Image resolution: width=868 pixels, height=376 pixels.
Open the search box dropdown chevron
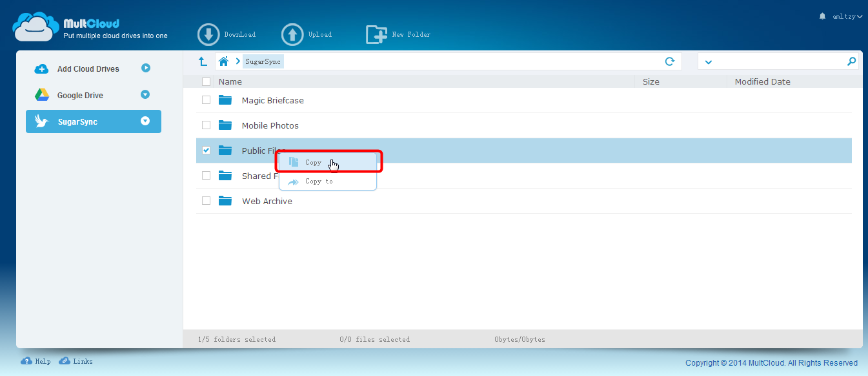708,62
